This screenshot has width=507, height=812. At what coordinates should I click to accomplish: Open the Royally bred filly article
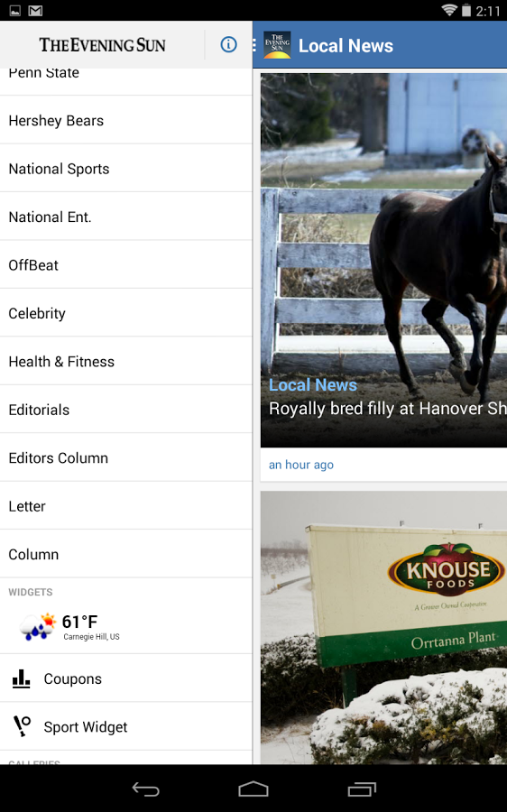coord(383,277)
